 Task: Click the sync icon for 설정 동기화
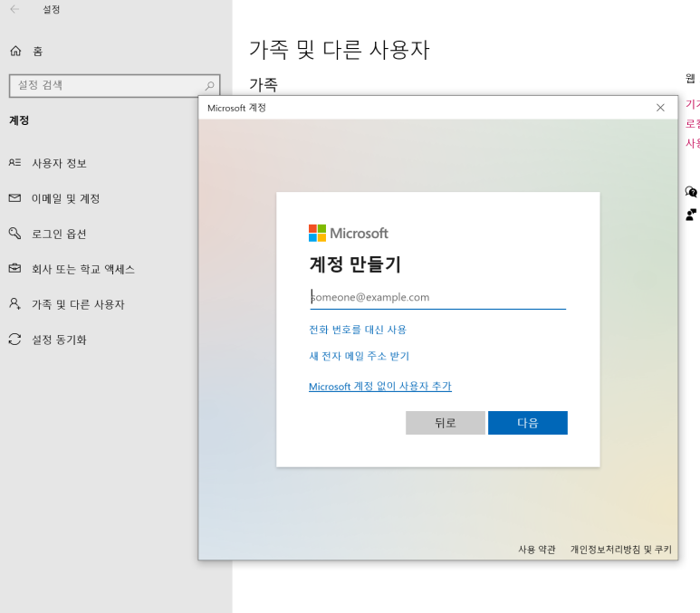14,340
